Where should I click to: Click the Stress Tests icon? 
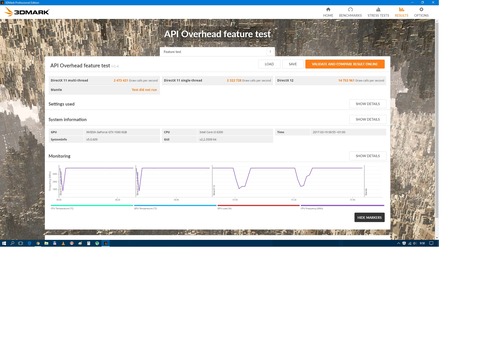coord(378,9)
